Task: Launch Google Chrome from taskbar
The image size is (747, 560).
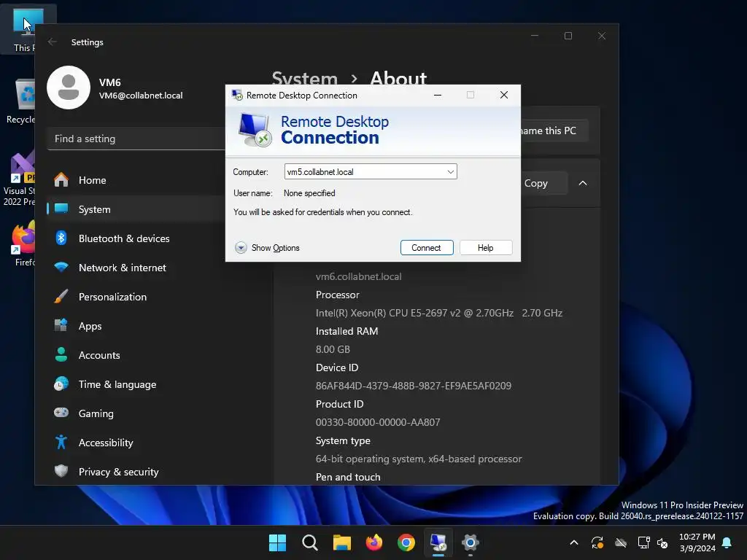Action: click(406, 542)
